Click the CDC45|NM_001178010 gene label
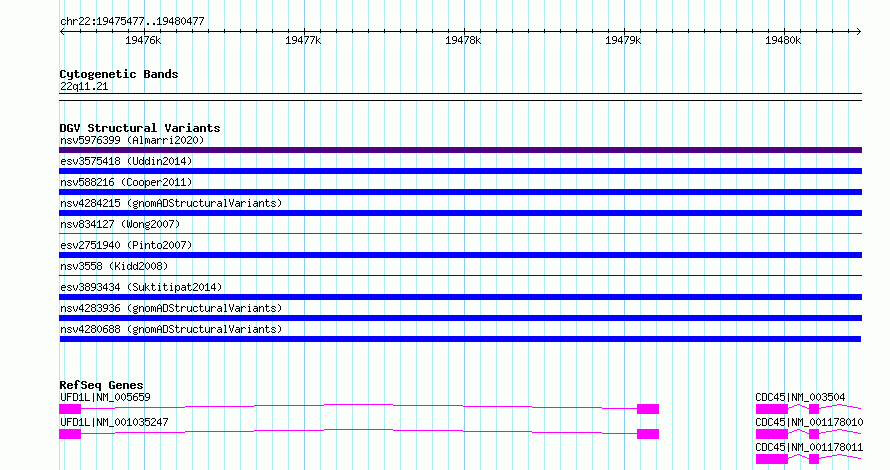 809,422
